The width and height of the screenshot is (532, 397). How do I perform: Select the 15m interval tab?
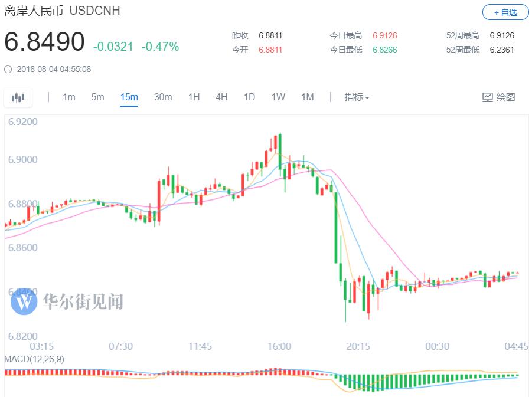coord(129,97)
